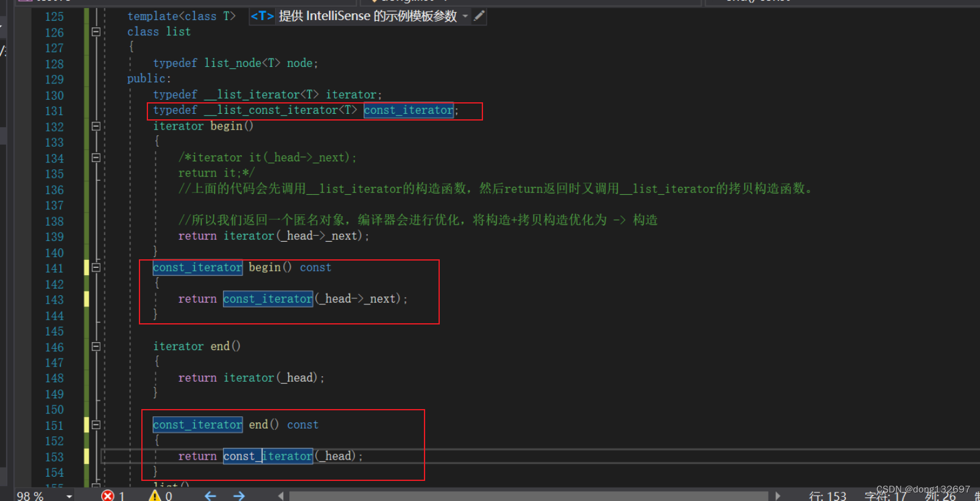Click the '字符: 17' character indicator in status bar
The height and width of the screenshot is (501, 980).
click(x=886, y=496)
